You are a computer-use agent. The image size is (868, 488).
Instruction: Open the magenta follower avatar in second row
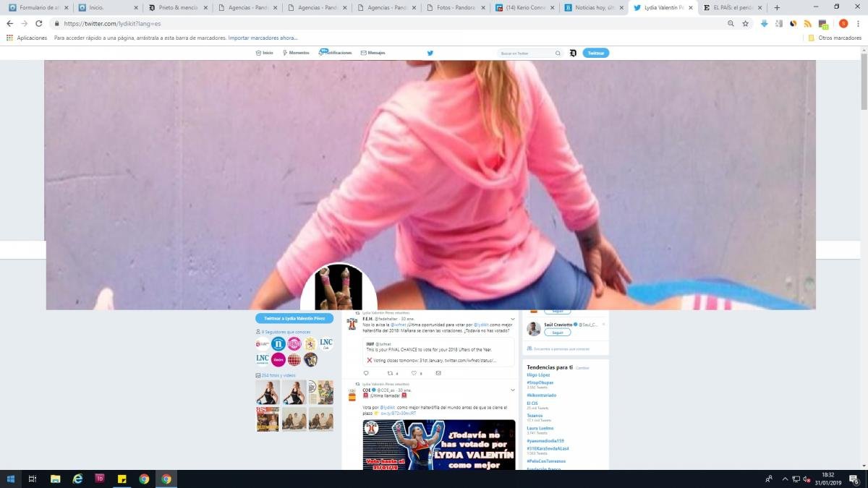pos(278,359)
